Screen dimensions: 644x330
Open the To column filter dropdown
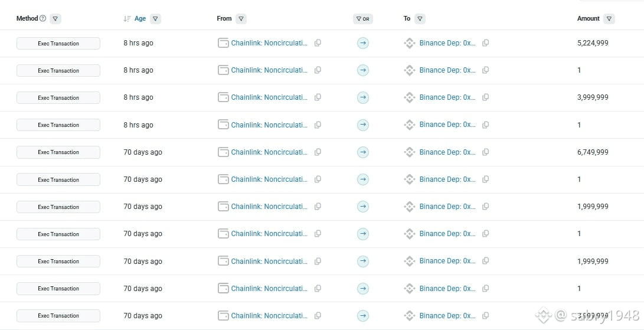420,19
